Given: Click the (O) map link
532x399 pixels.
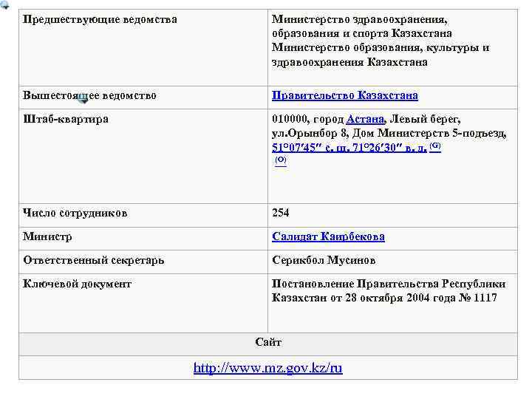Looking at the screenshot, I should (x=281, y=160).
